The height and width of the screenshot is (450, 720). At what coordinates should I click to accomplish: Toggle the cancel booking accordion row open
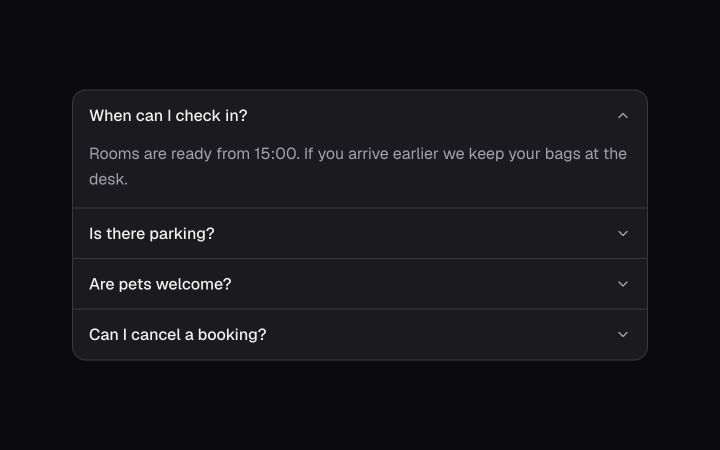pyautogui.click(x=360, y=334)
